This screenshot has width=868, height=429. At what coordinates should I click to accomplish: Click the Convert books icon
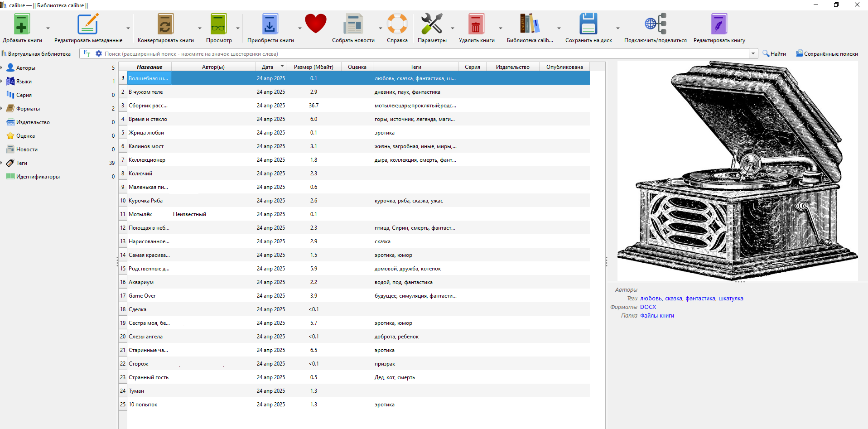coord(165,24)
